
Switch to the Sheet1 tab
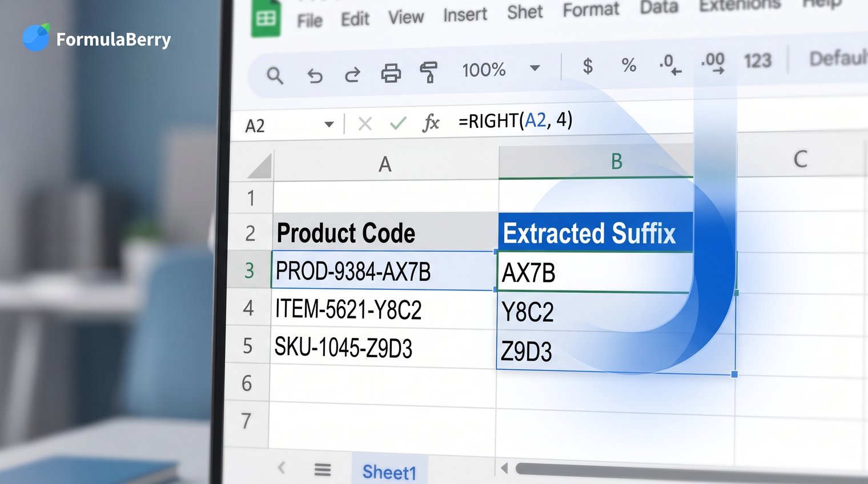389,471
